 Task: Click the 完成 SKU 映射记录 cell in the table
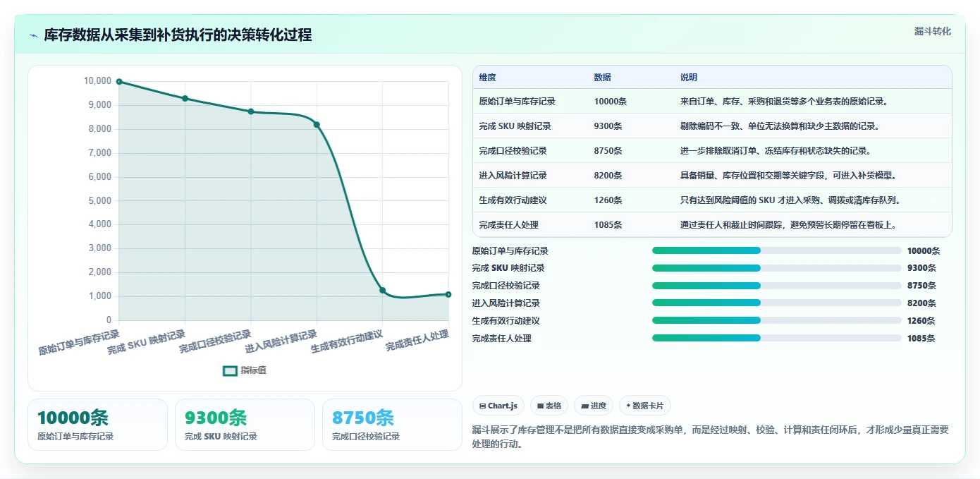[515, 126]
